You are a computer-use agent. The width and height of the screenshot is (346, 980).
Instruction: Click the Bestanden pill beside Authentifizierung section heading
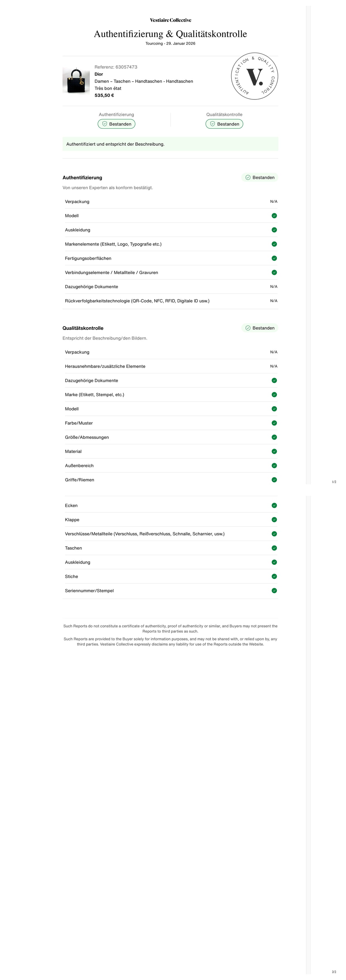coord(260,178)
